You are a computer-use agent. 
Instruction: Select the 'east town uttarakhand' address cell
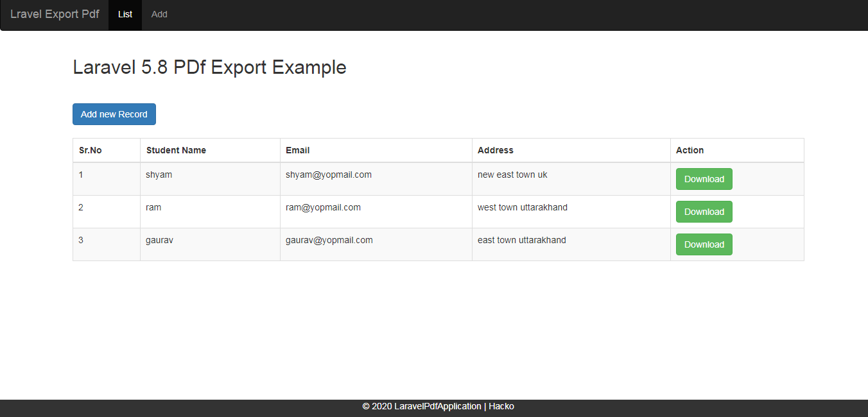tap(522, 240)
